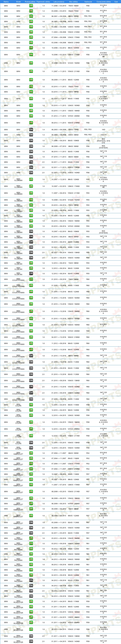Click petrol icon in MINI 70kW/95KM row
Viewport: 121px width, 644px height.
(x=31, y=6)
